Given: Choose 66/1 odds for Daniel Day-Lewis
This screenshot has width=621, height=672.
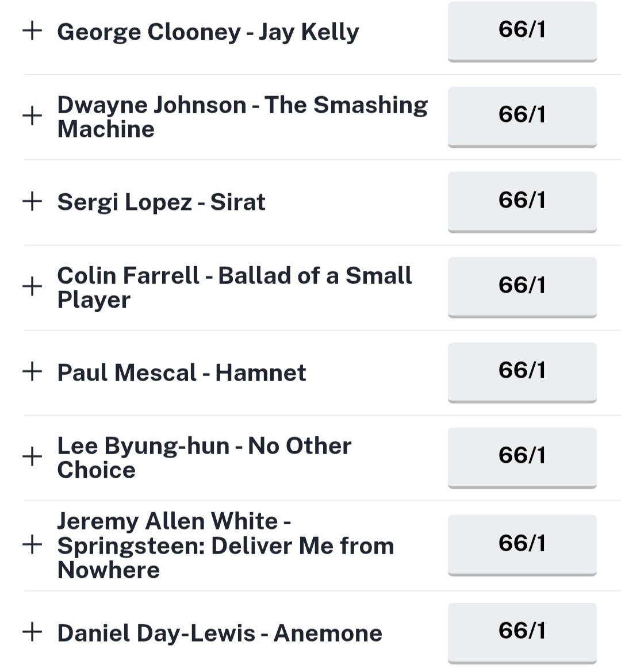Looking at the screenshot, I should tap(522, 631).
